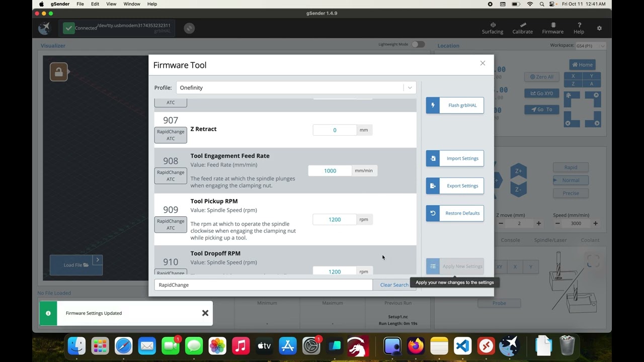Click the A axis button in Location panel
Screen dimensions: 644x362
pyautogui.click(x=592, y=83)
